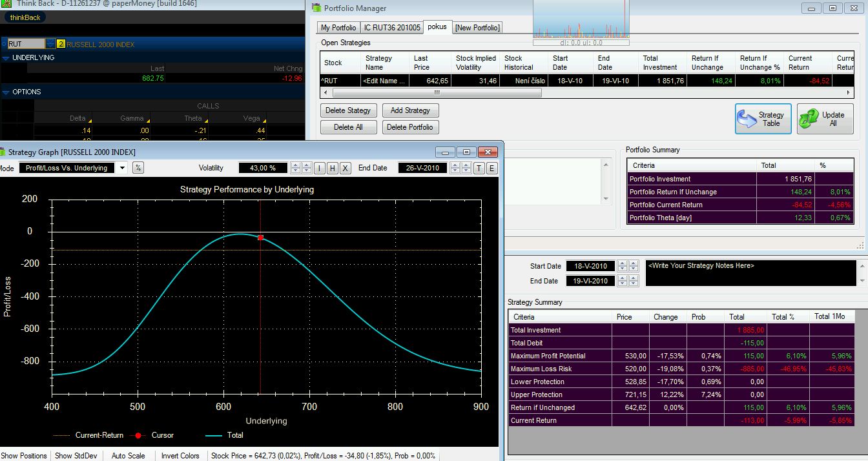Viewport: 868px width, 461px height.
Task: Toggle Invert Colors on the graph
Action: point(180,456)
